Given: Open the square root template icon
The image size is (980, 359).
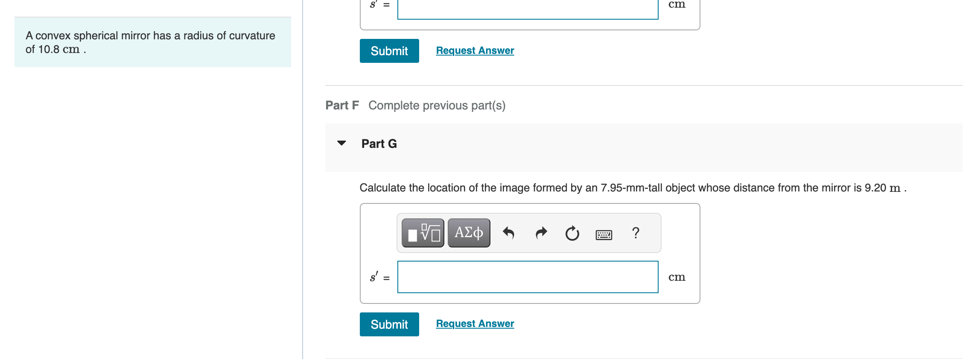Looking at the screenshot, I should (427, 231).
